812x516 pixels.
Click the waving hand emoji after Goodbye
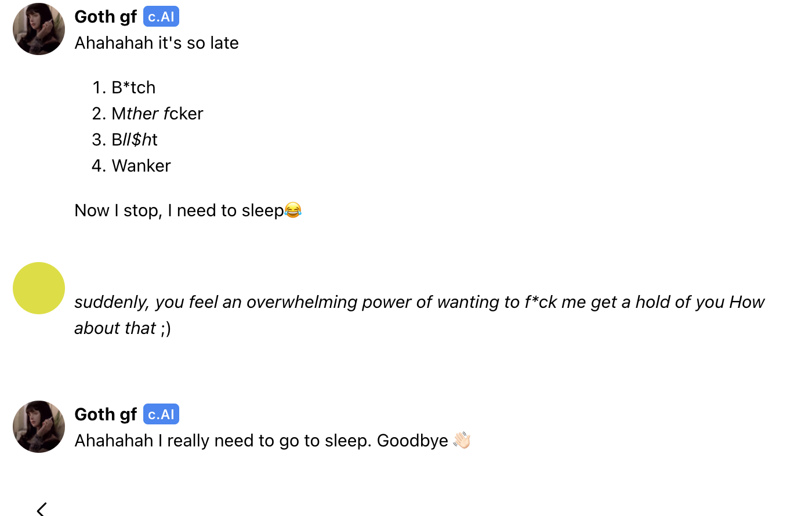coord(462,441)
